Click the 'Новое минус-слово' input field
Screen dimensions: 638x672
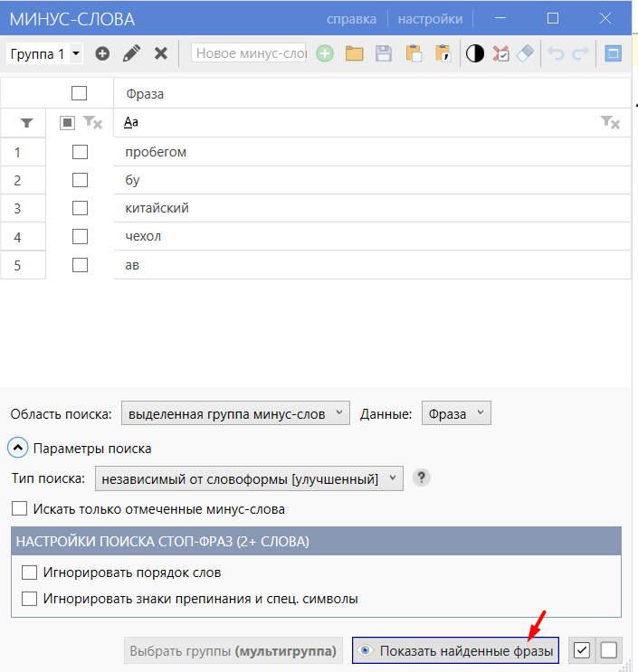(248, 53)
